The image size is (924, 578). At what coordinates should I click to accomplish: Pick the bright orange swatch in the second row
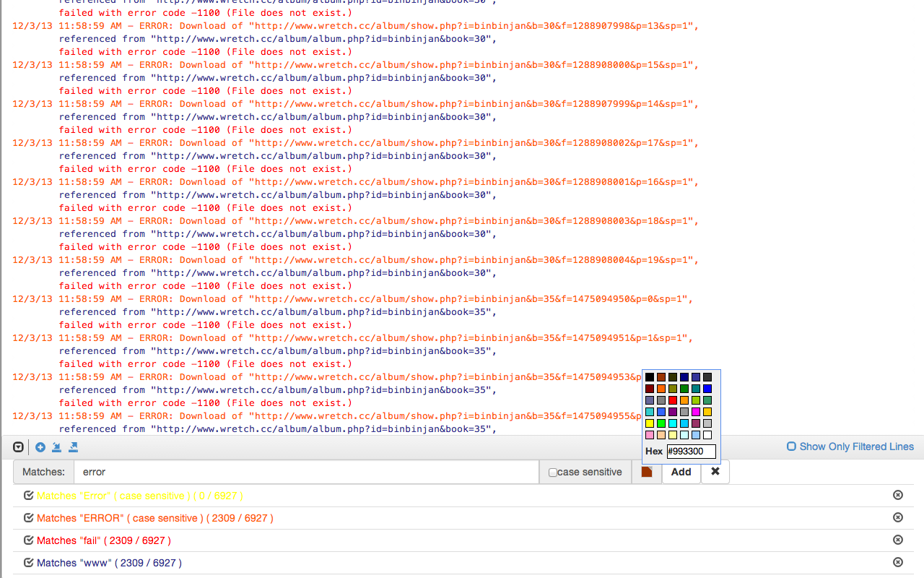pyautogui.click(x=661, y=389)
